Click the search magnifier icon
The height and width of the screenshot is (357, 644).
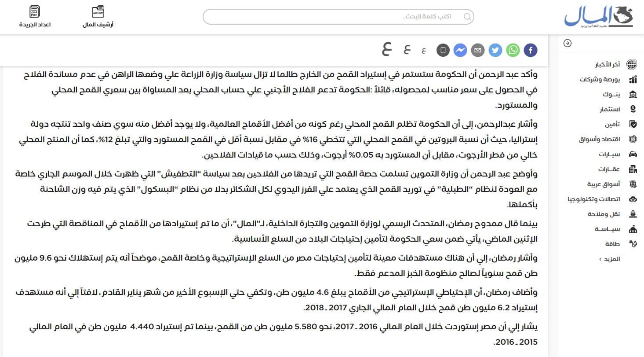point(466,16)
